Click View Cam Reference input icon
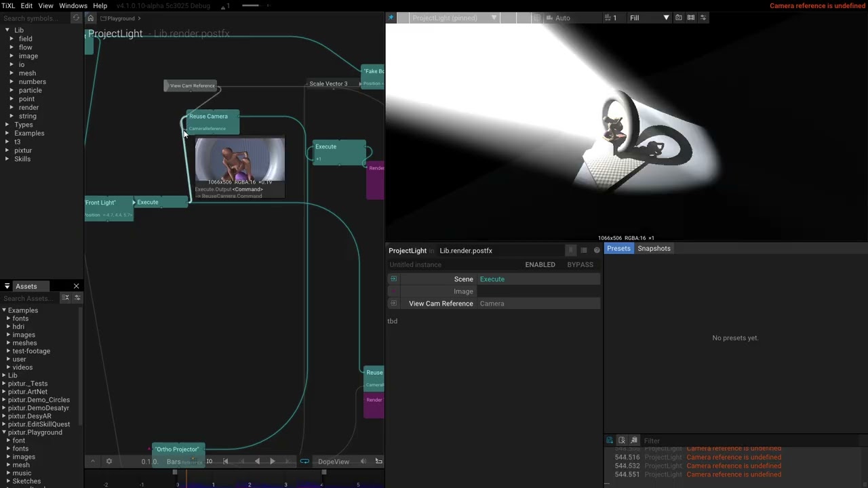Viewport: 868px width, 488px height. pos(393,303)
